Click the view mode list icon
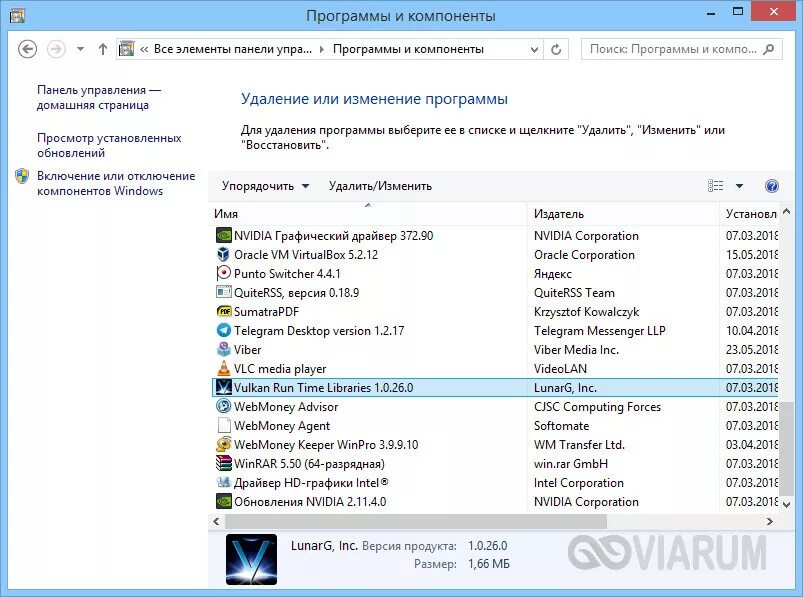The width and height of the screenshot is (803, 597). point(715,186)
